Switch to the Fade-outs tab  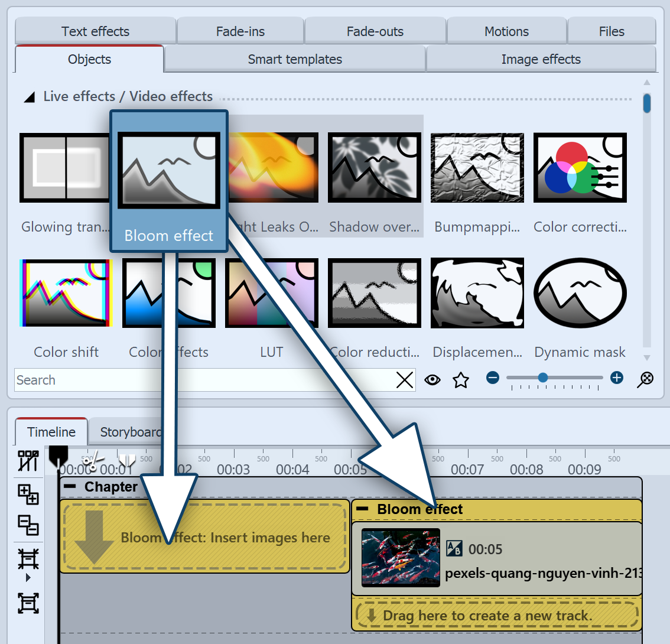point(375,31)
